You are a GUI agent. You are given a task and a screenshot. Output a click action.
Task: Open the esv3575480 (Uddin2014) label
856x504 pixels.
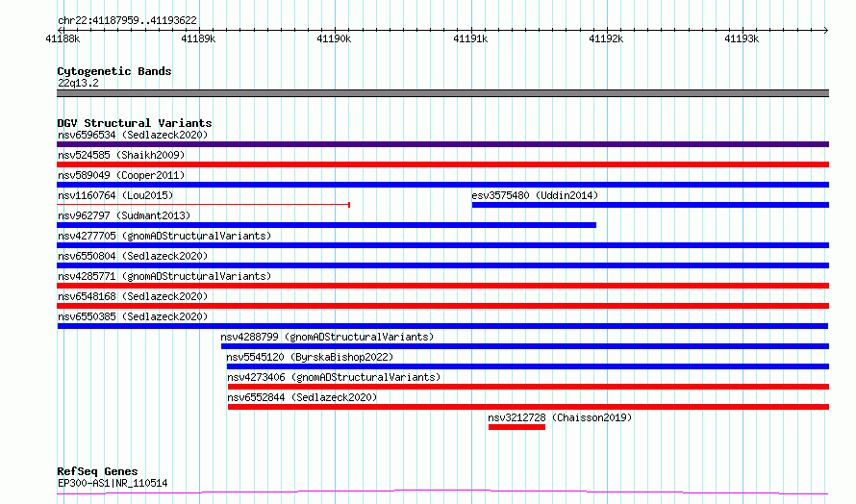(535, 195)
